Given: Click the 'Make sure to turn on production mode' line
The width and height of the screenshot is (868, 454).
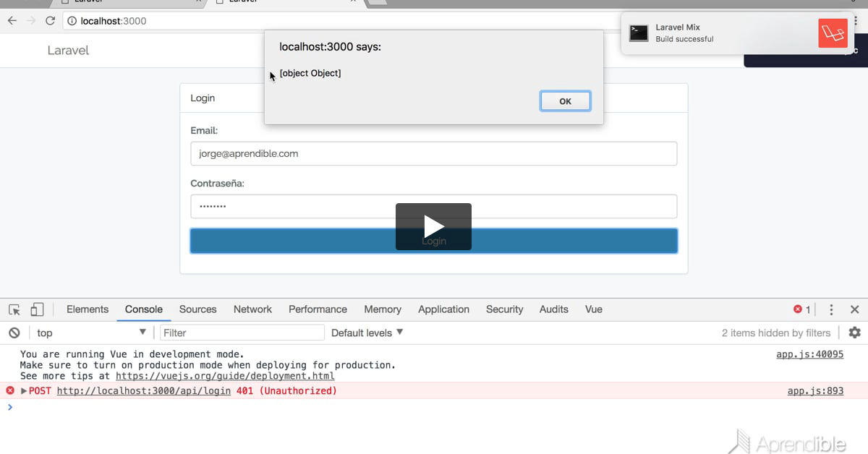Looking at the screenshot, I should point(208,365).
